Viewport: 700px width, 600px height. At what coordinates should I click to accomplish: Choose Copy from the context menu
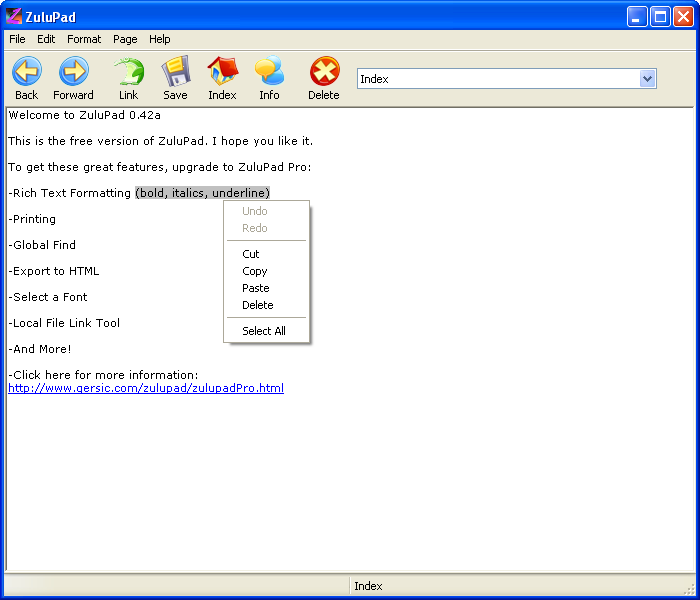(x=267, y=271)
